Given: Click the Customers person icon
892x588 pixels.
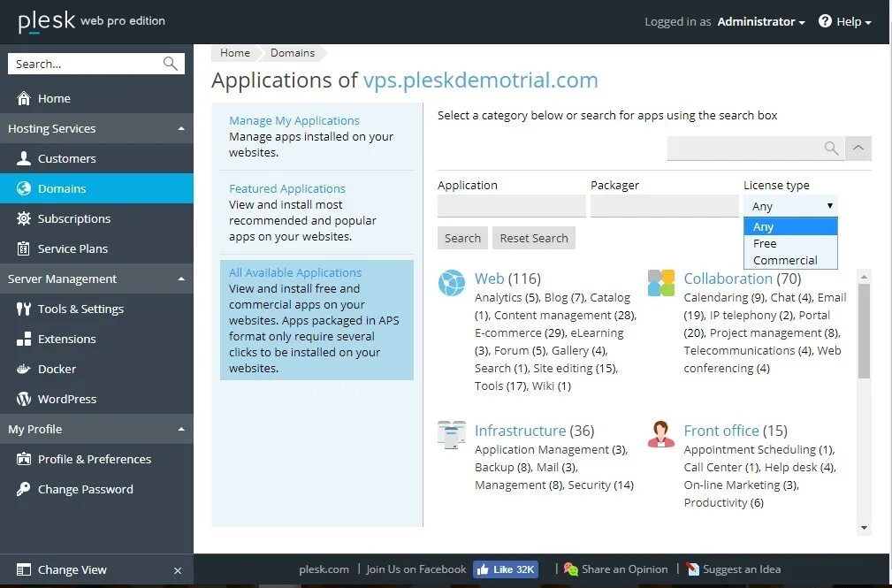Looking at the screenshot, I should pos(23,158).
